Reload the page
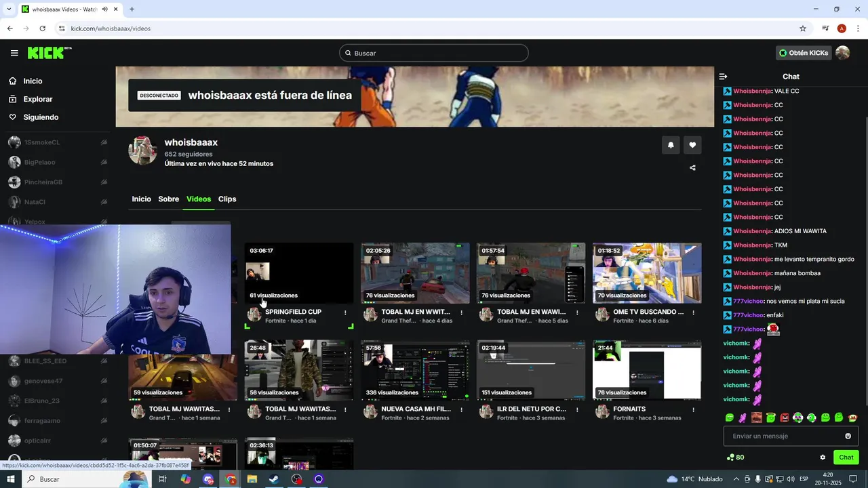The height and width of the screenshot is (488, 868). coord(42,28)
